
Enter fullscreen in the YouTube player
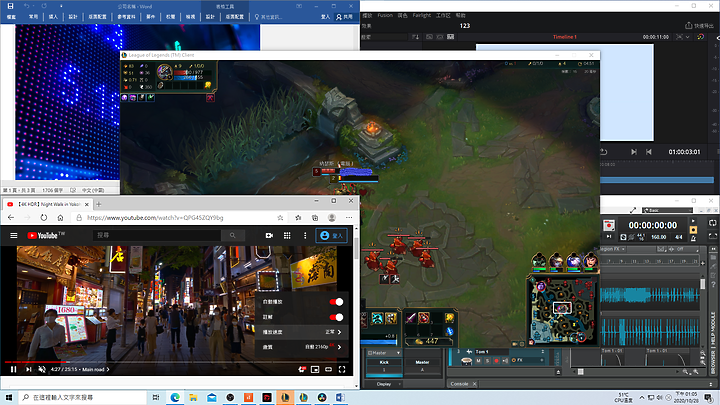click(342, 369)
